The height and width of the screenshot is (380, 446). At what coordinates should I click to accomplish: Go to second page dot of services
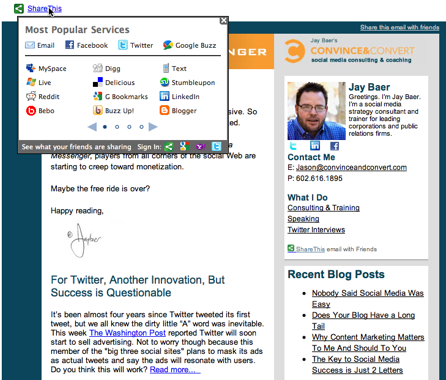point(117,127)
